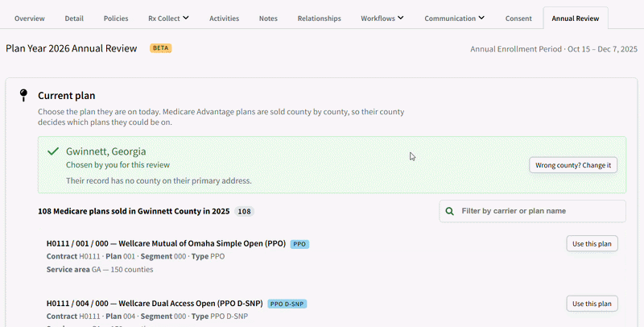The height and width of the screenshot is (327, 644).
Task: Click the PPO badge on Wellcare Mutual of Omaha
Action: (299, 244)
